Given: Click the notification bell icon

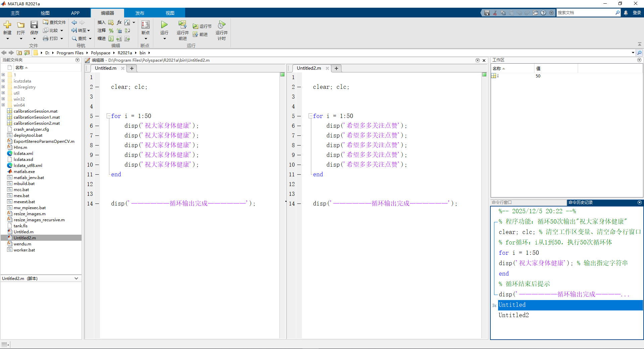Looking at the screenshot, I should pos(626,13).
